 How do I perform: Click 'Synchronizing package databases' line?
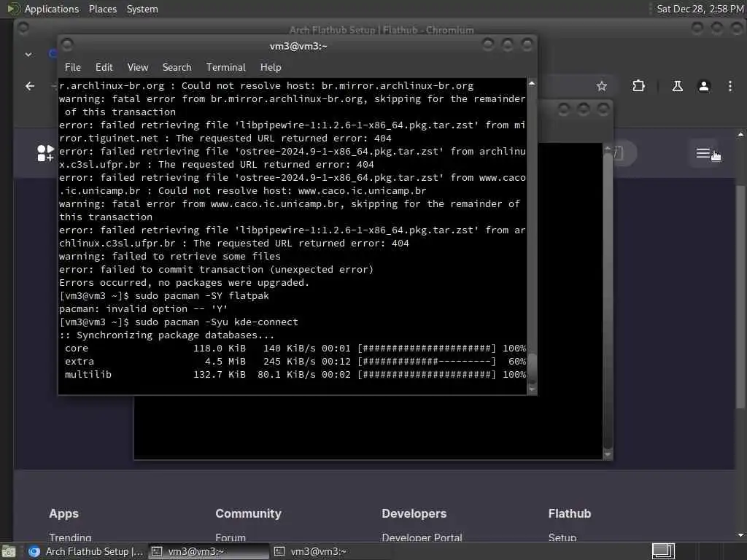pyautogui.click(x=167, y=335)
